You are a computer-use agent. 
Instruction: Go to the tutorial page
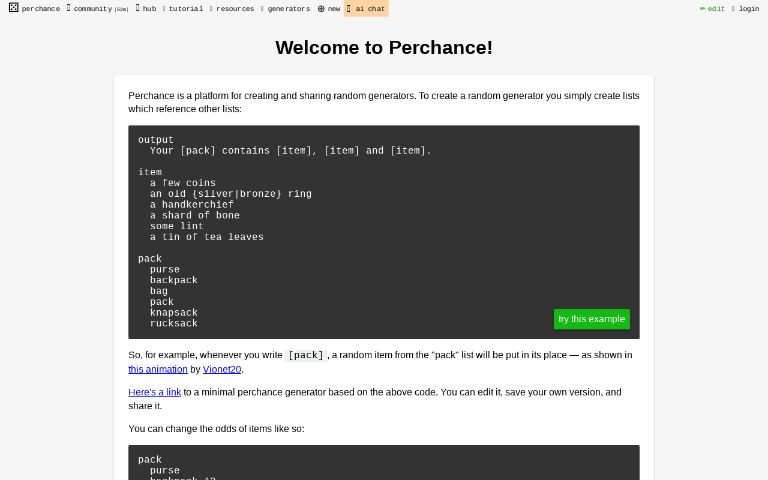(185, 9)
